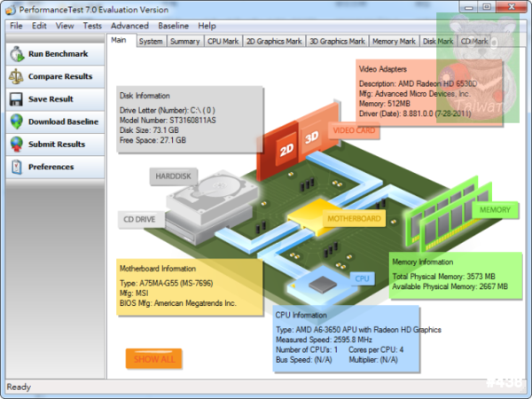Open the File menu
This screenshot has height=399, width=532.
pos(16,26)
